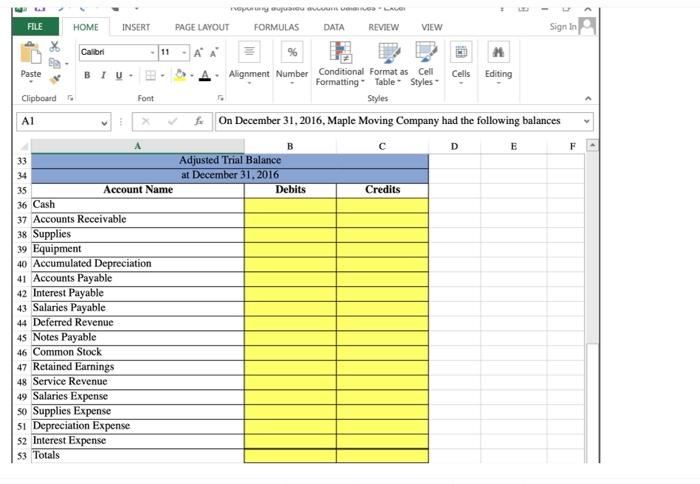Image resolution: width=700 pixels, height=484 pixels.
Task: Open the Name Box dropdown arrow
Action: (104, 122)
